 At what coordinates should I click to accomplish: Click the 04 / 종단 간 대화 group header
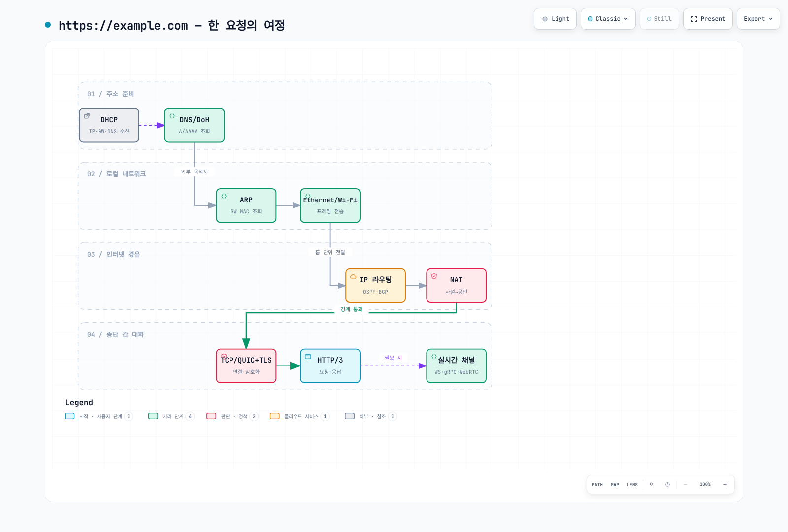click(116, 334)
